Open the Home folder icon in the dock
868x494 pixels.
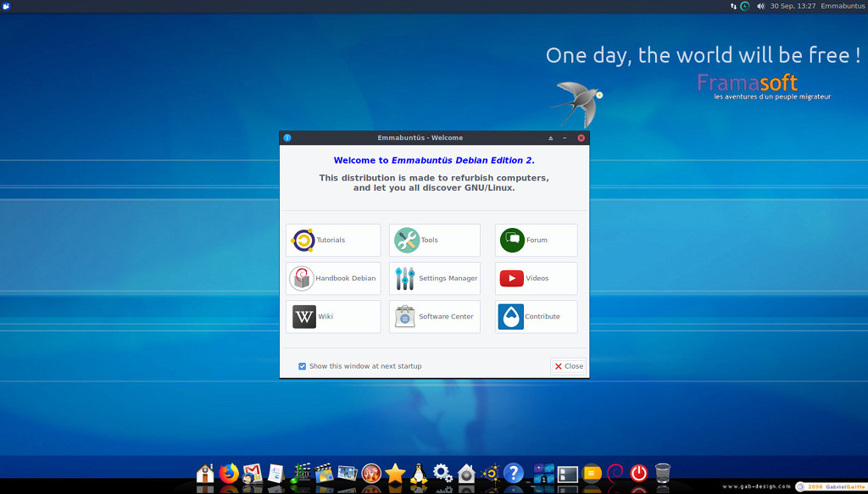coord(205,474)
